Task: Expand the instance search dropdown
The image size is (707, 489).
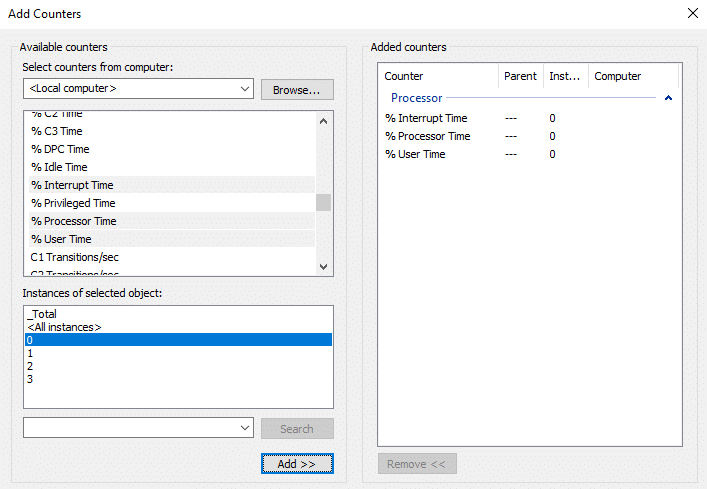Action: [246, 428]
